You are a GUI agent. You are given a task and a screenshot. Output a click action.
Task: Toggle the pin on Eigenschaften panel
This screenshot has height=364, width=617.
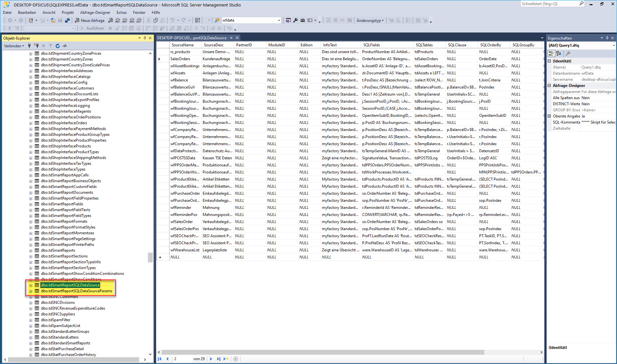(x=607, y=38)
